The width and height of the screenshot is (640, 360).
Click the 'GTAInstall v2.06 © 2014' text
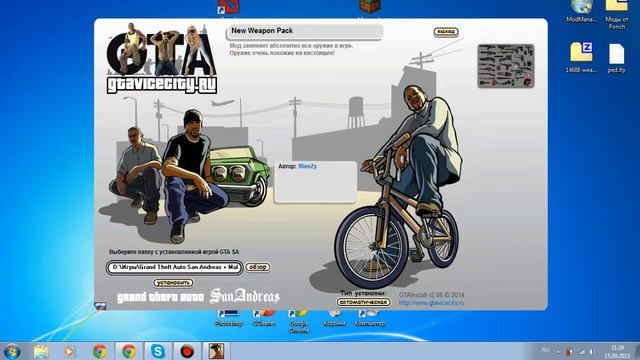(x=431, y=295)
